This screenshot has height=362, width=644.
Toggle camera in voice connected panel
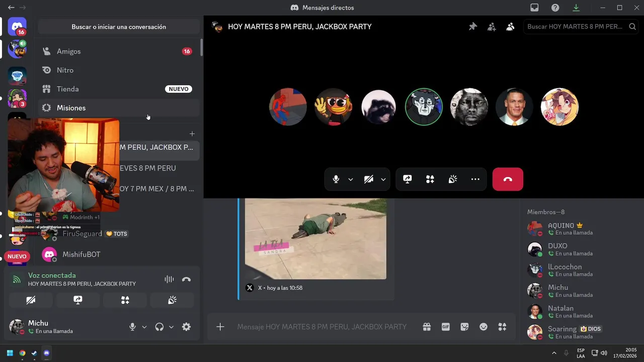(x=31, y=300)
